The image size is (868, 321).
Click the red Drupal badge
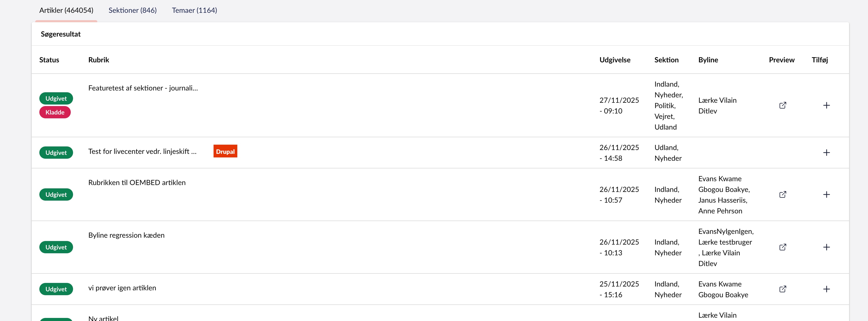tap(225, 151)
